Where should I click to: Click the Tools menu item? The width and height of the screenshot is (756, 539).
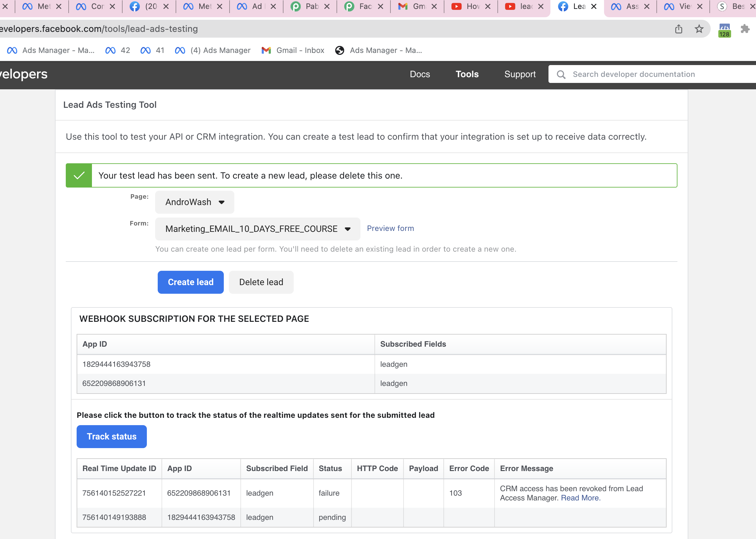467,73
